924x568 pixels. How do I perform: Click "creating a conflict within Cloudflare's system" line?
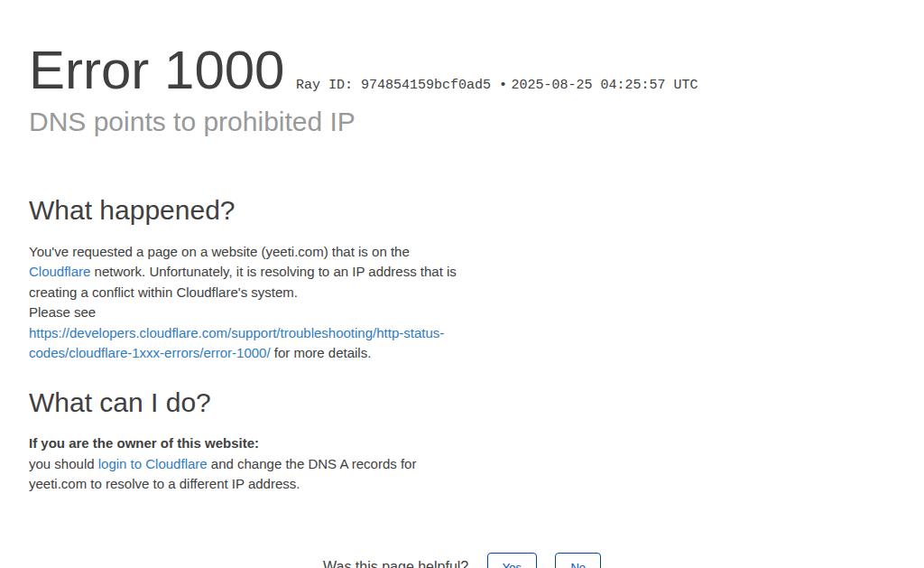point(163,293)
